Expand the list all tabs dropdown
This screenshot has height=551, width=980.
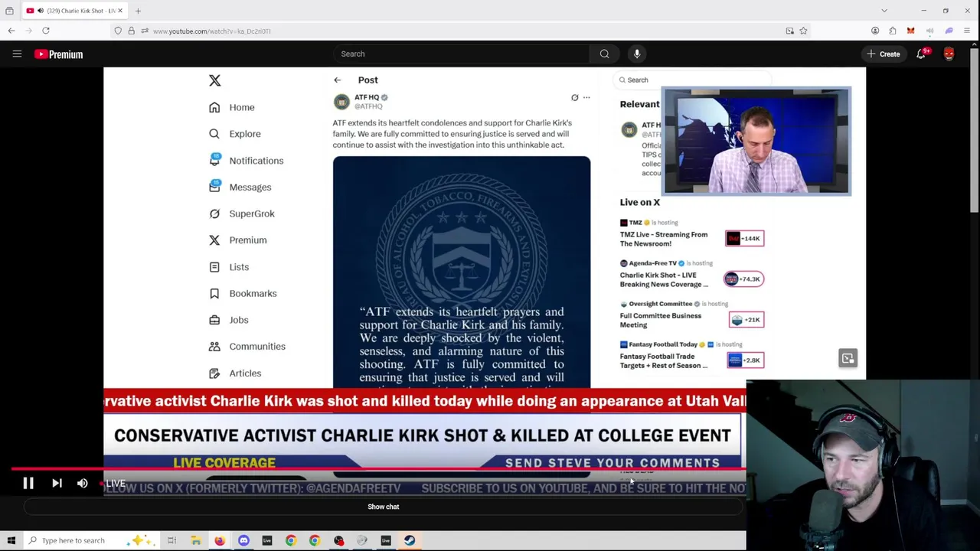coord(884,11)
